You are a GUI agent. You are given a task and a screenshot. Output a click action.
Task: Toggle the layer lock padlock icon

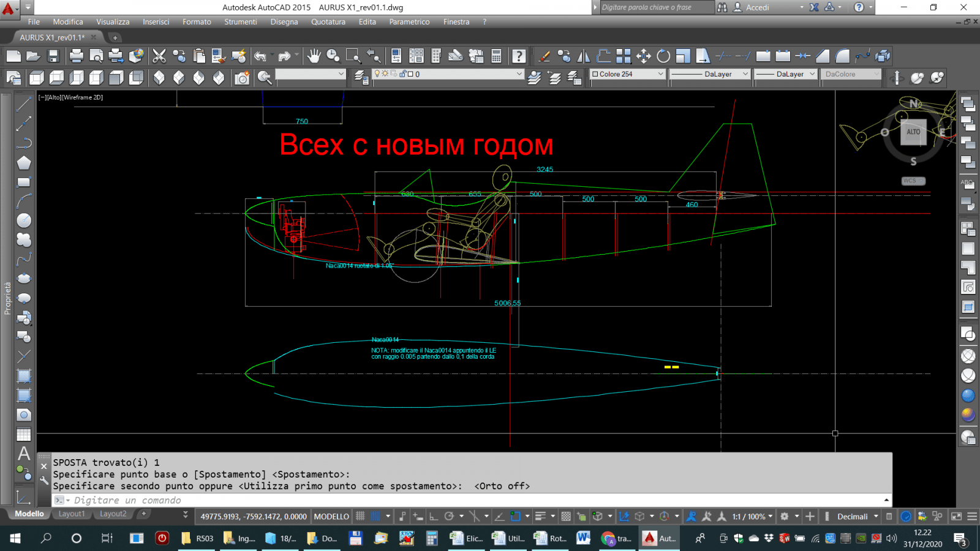[x=403, y=74]
